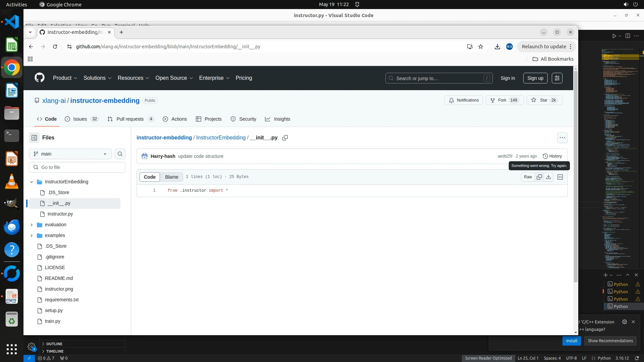Collapse the Files side panel
This screenshot has width=644, height=362.
click(34, 138)
